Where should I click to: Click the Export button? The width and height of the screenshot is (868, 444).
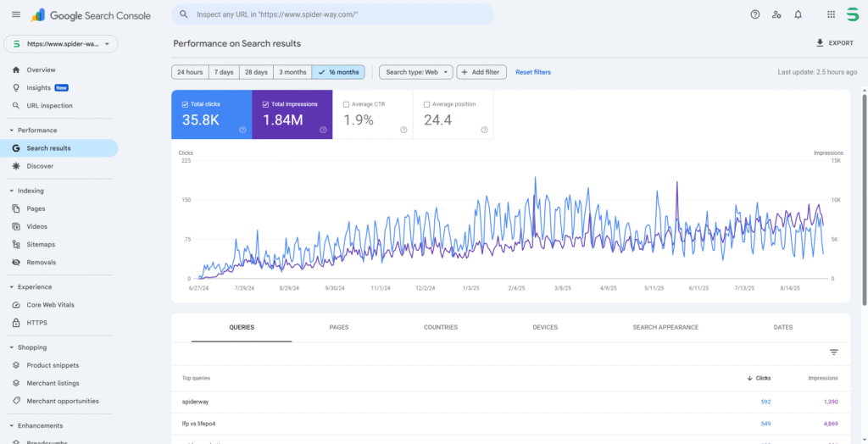[834, 43]
